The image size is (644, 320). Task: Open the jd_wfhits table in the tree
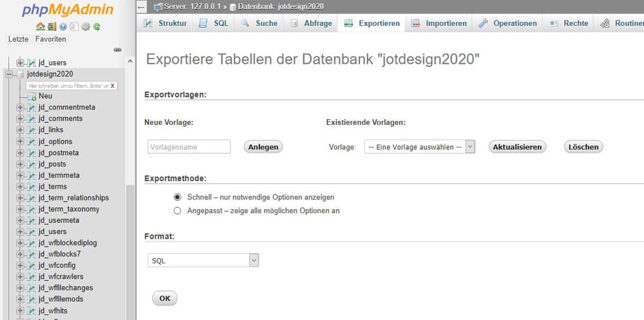[53, 310]
